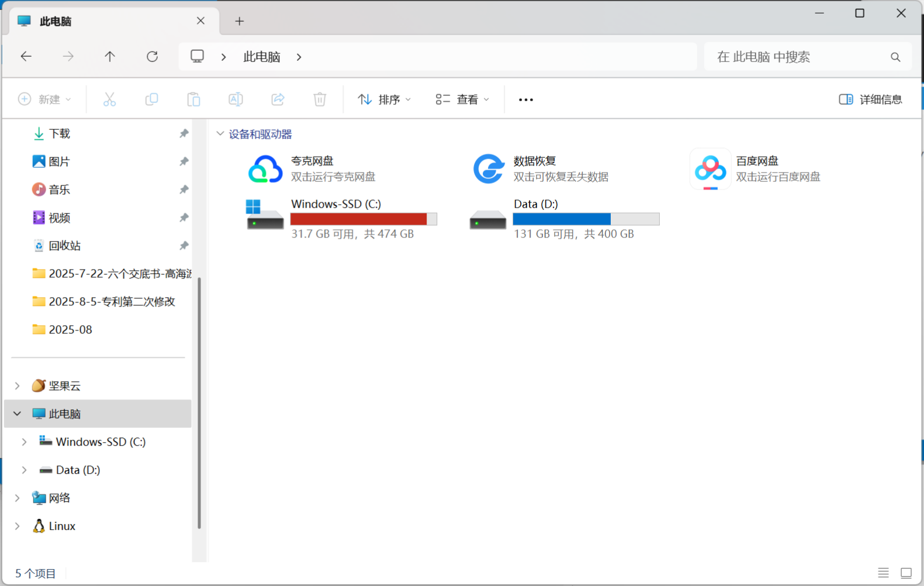Click the red C: drive usage bar

(x=364, y=219)
